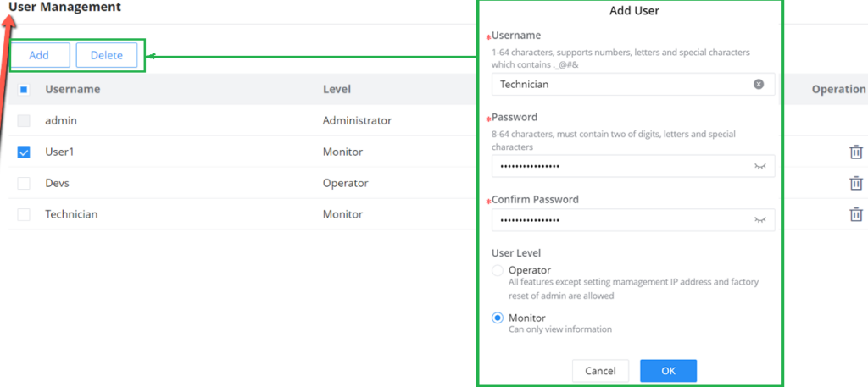868x387 pixels.
Task: Clear the Username field with x icon
Action: (759, 84)
